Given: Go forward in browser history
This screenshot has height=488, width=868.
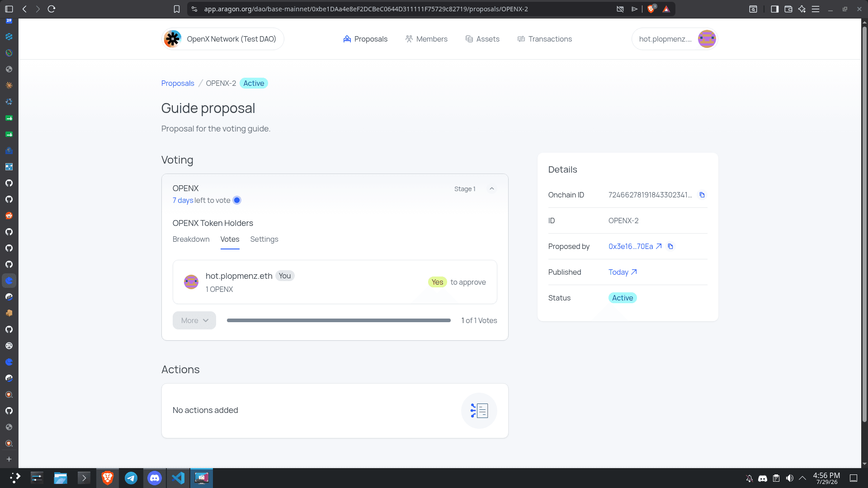Looking at the screenshot, I should pos(38,9).
